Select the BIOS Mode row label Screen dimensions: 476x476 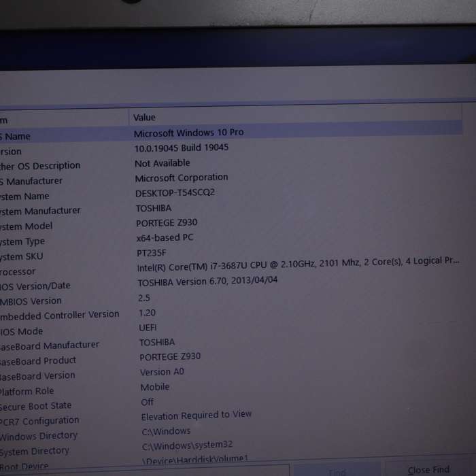[21, 332]
